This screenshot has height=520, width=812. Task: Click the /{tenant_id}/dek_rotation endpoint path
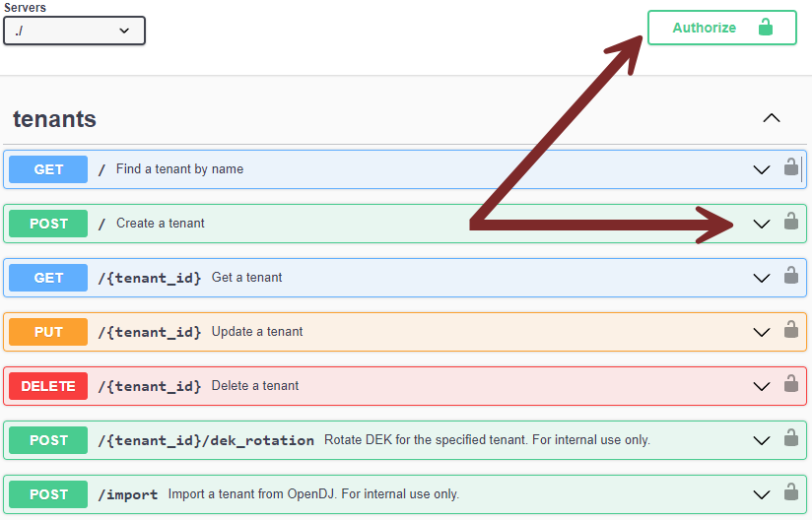pyautogui.click(x=206, y=440)
